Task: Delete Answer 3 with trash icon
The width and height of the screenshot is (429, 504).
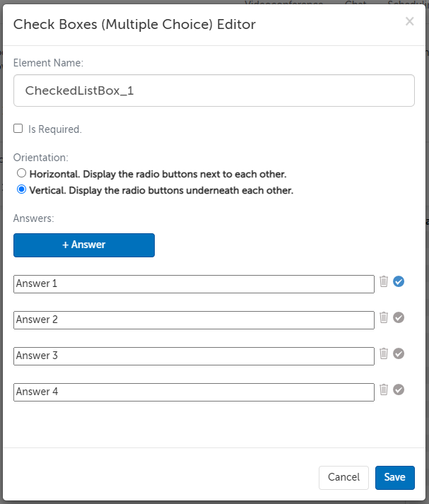Action: (384, 353)
